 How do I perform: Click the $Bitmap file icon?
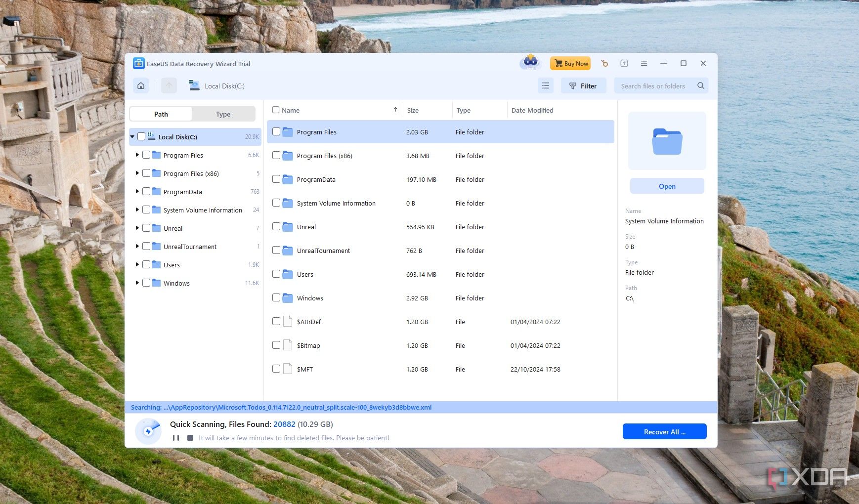pos(288,345)
